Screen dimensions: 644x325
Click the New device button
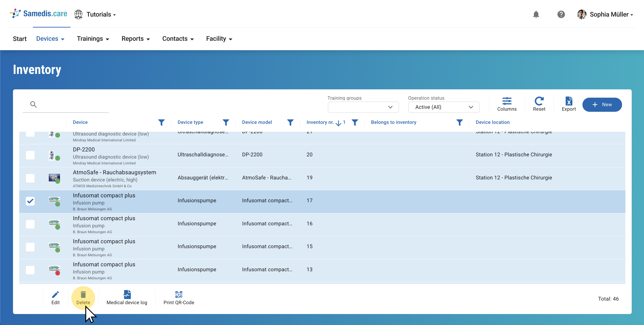(602, 105)
